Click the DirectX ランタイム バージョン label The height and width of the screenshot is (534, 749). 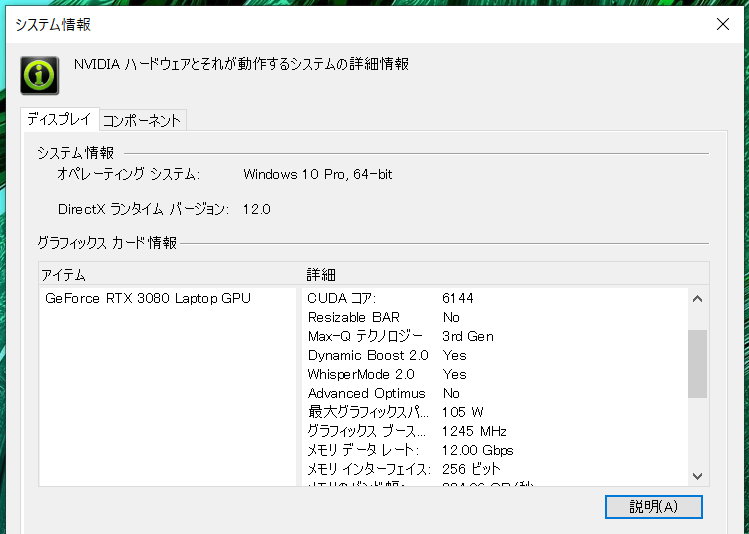[143, 209]
